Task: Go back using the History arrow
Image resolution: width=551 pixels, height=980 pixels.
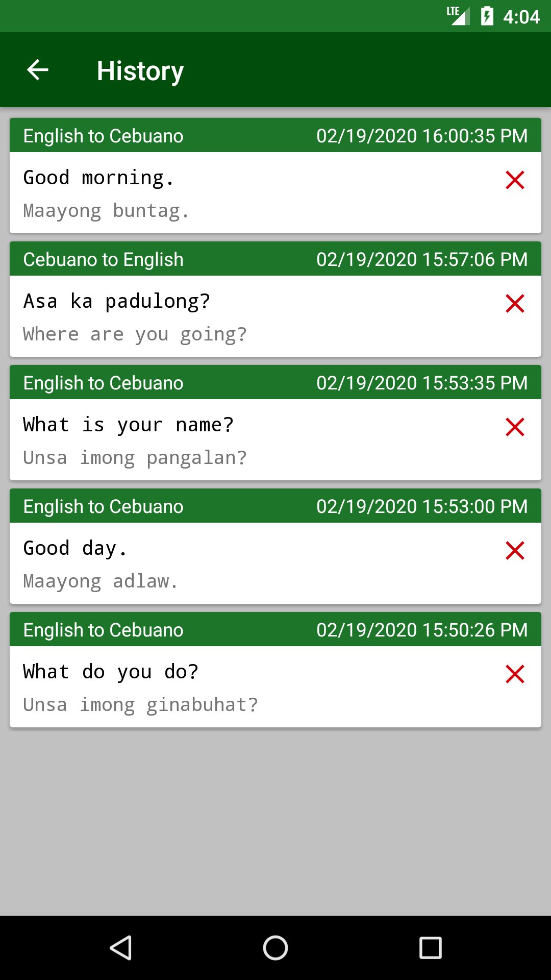Action: tap(38, 70)
